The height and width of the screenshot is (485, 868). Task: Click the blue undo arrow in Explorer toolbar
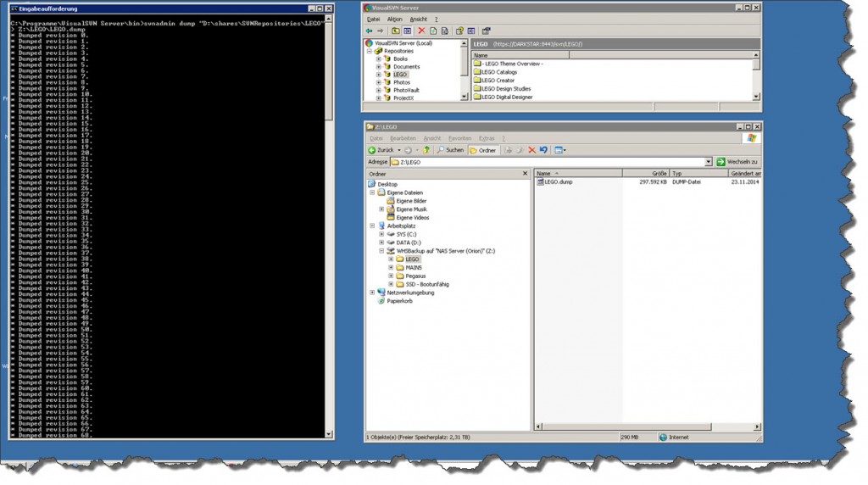(x=543, y=150)
